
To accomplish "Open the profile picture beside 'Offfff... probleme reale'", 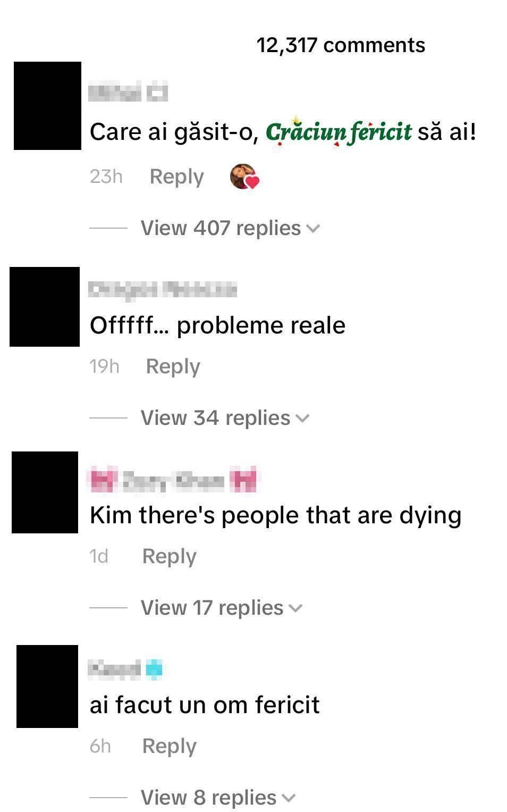I will [45, 307].
